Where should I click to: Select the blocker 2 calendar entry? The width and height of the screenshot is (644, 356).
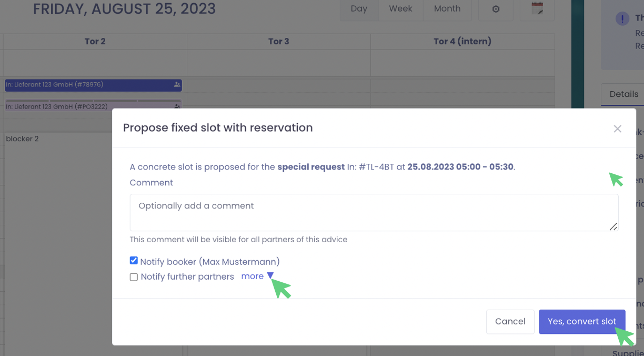22,139
